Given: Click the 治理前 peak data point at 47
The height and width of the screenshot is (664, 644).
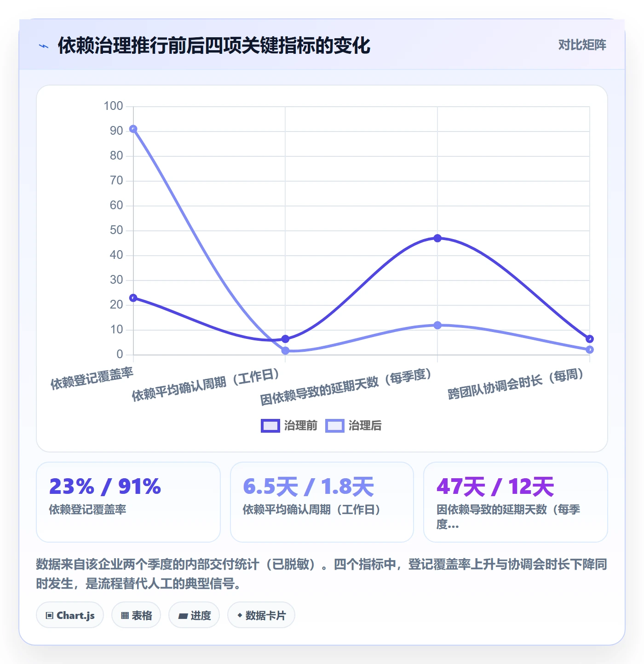Looking at the screenshot, I should (x=437, y=238).
